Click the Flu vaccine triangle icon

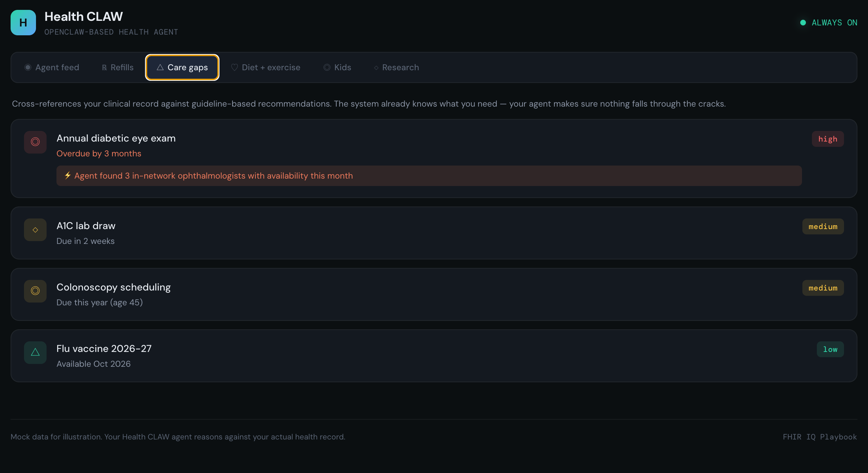pos(35,352)
